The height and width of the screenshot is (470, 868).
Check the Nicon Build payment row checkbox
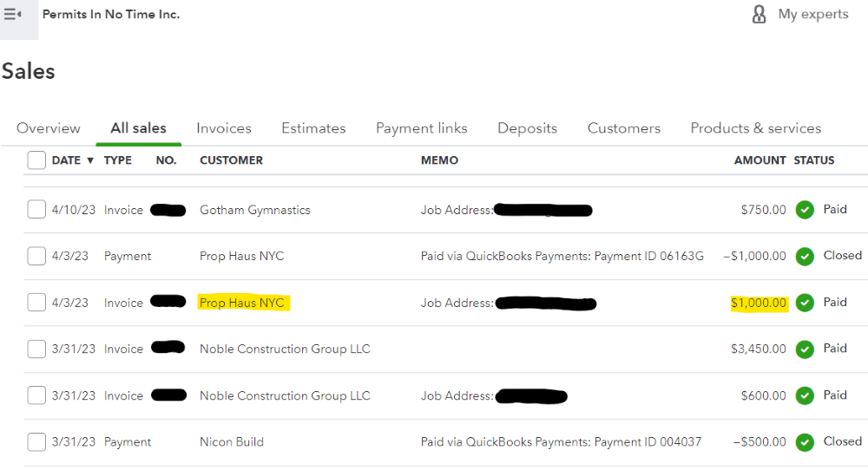(x=36, y=442)
